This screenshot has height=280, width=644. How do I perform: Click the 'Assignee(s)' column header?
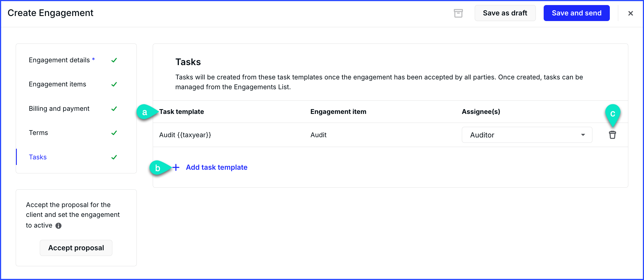pos(481,112)
